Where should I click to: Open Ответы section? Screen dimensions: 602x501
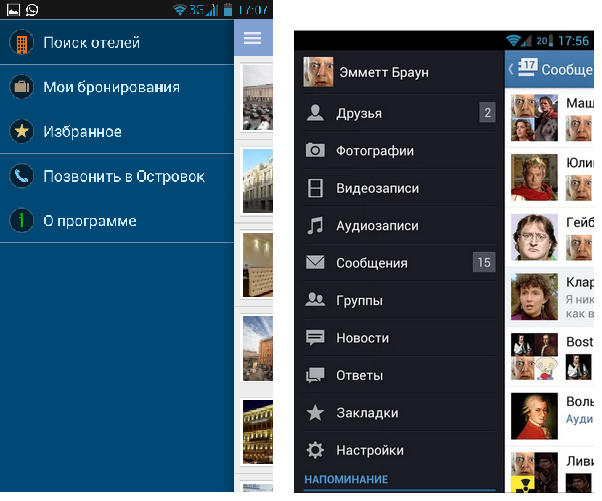pyautogui.click(x=399, y=375)
